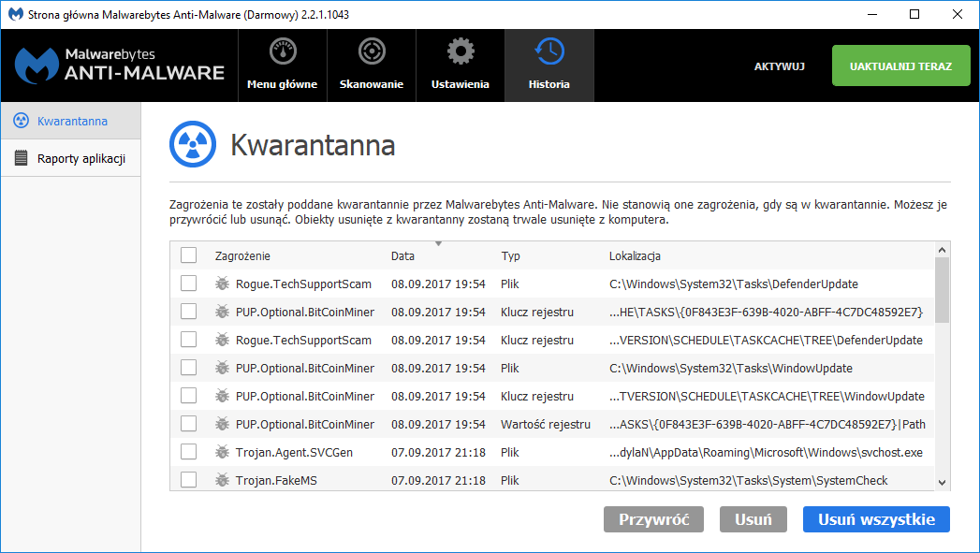The height and width of the screenshot is (553, 980).
Task: Switch to the Historia tab
Action: pyautogui.click(x=549, y=65)
